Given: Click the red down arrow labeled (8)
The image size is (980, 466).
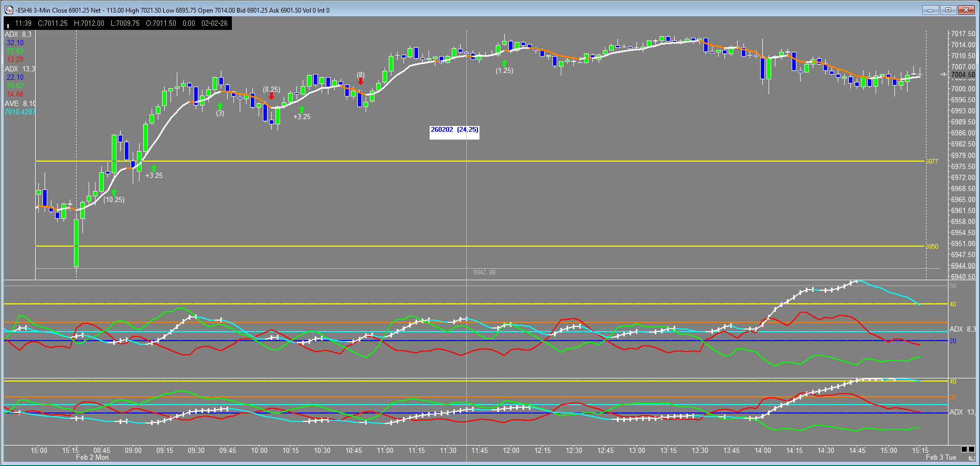Looking at the screenshot, I should pyautogui.click(x=361, y=81).
